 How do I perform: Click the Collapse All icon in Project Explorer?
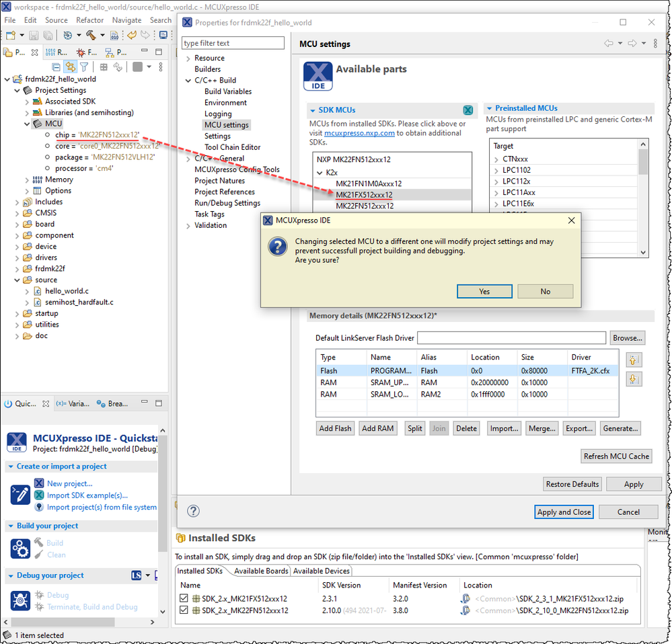coord(56,67)
